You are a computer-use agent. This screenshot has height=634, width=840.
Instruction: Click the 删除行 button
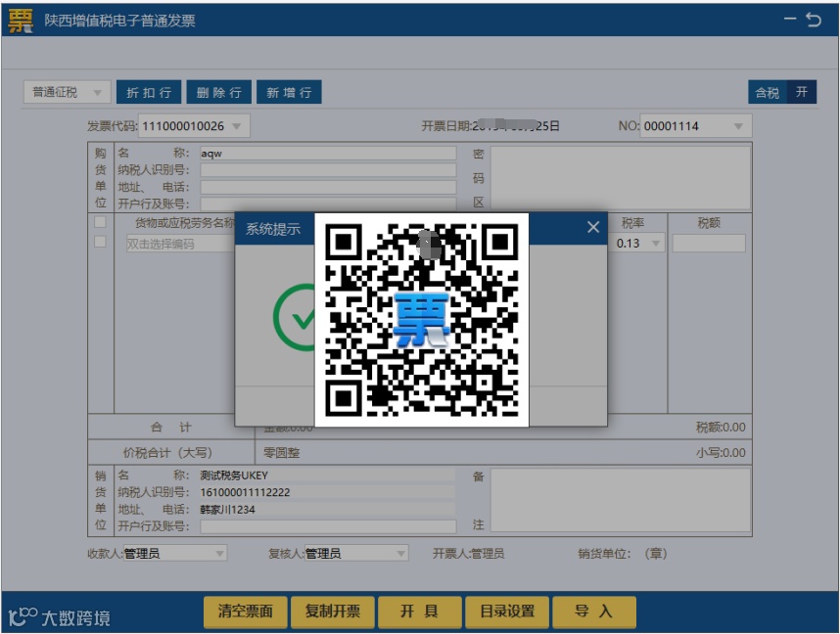click(x=218, y=92)
